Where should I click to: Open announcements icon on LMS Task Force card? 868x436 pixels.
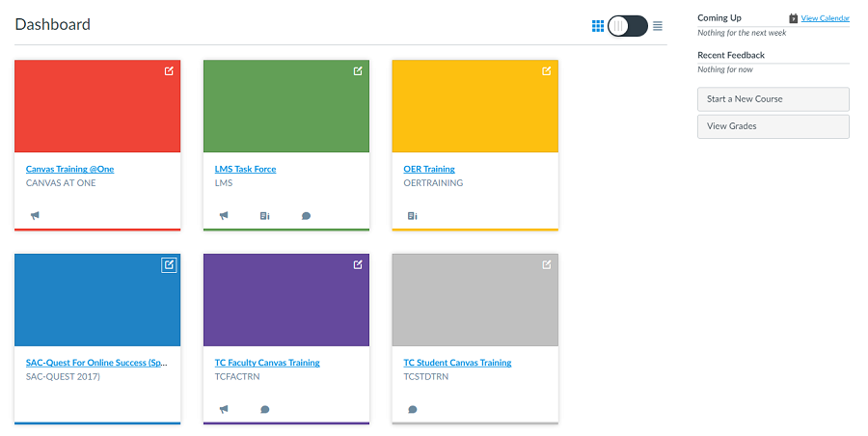point(224,216)
